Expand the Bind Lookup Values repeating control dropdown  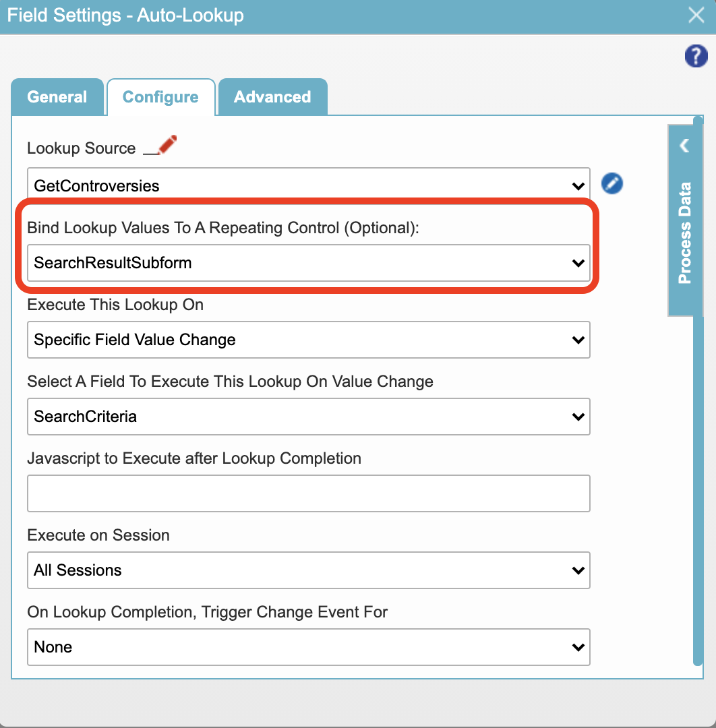click(x=308, y=263)
